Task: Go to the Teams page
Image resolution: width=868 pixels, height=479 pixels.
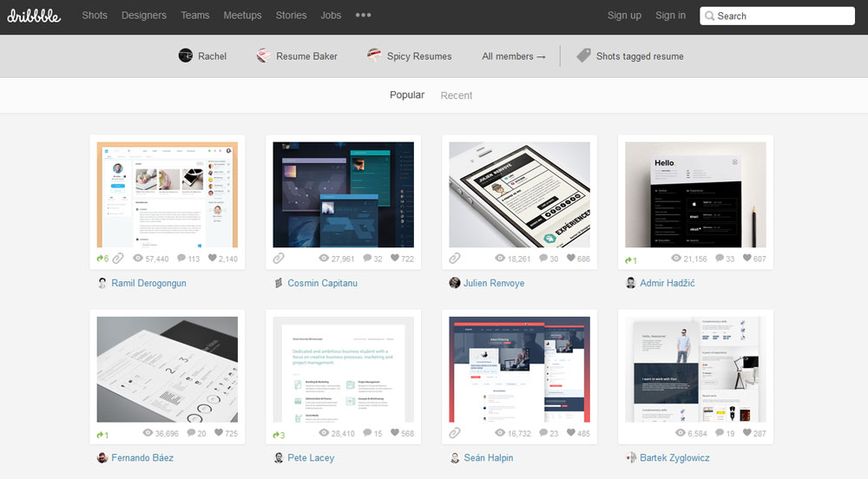Action: 194,16
